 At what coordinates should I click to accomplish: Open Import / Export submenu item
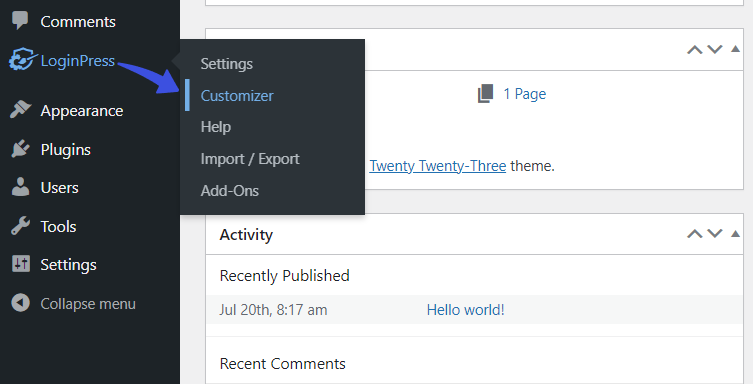(250, 159)
